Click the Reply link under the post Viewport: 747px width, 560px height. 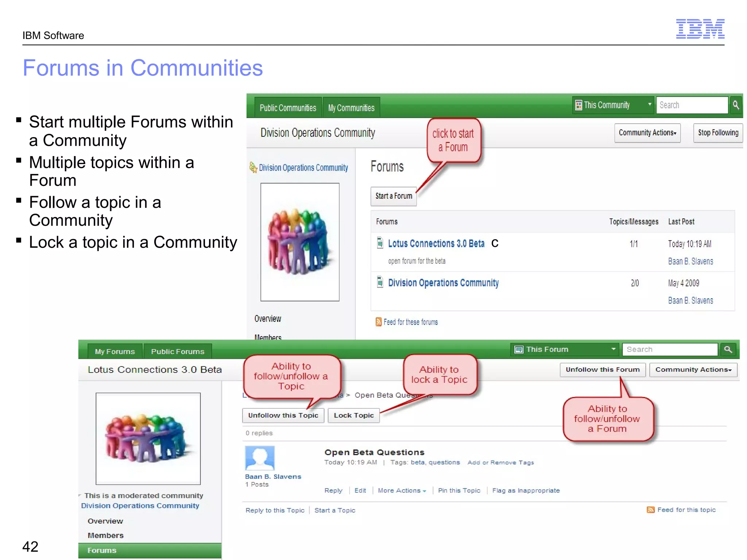click(333, 491)
